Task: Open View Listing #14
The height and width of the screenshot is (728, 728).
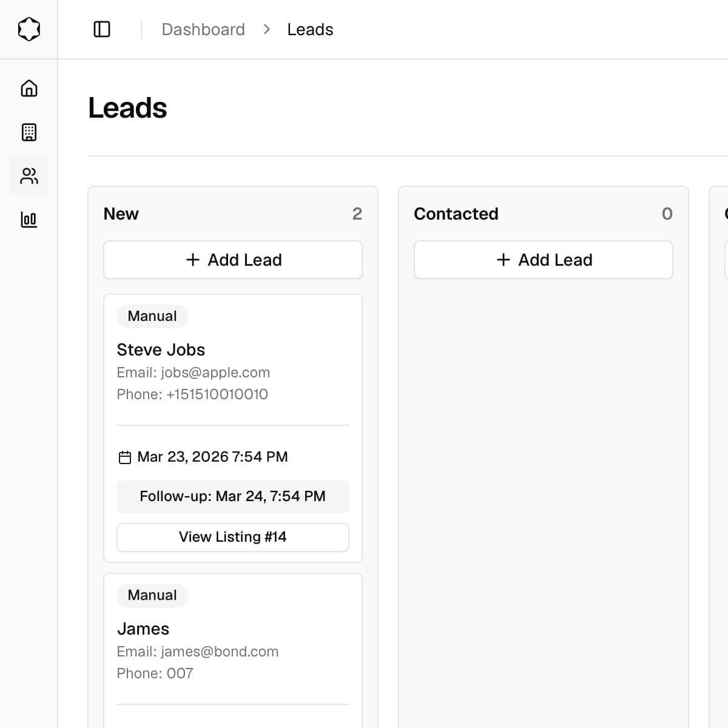Action: (233, 538)
